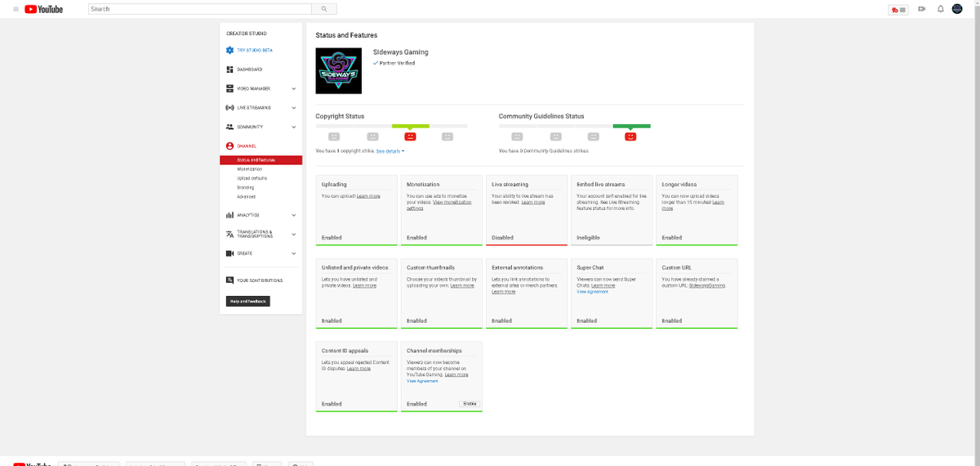This screenshot has width=980, height=466.
Task: Click 'Disabled' status in Live streaming card
Action: click(502, 238)
